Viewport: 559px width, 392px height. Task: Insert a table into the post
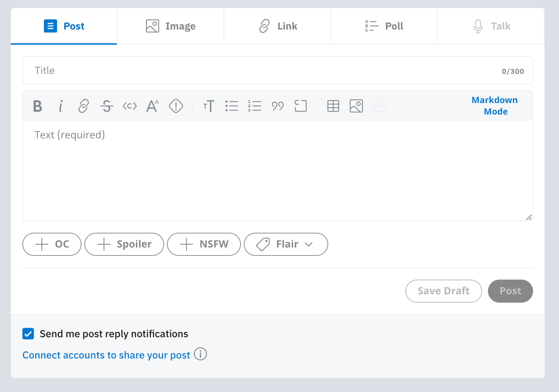[333, 106]
